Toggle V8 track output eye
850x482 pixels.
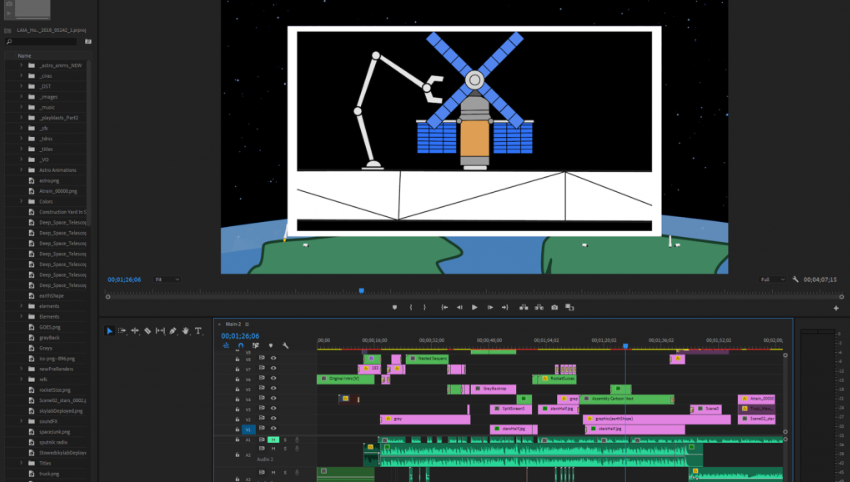(x=273, y=358)
